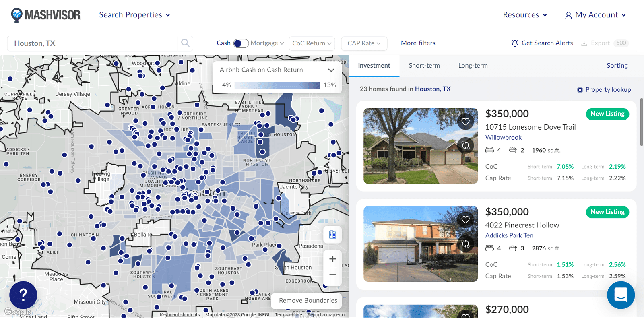
Task: Click the Houston, TX search input field
Action: pyautogui.click(x=93, y=43)
